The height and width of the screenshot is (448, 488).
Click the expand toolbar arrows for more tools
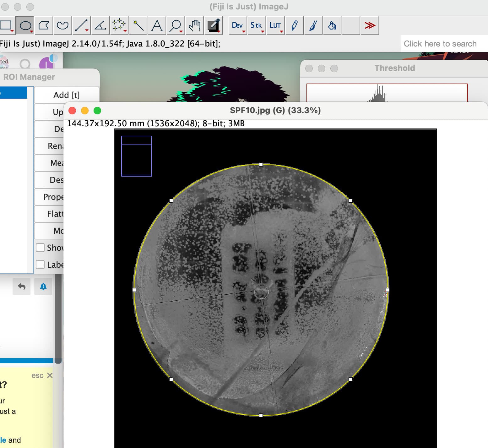tap(370, 25)
